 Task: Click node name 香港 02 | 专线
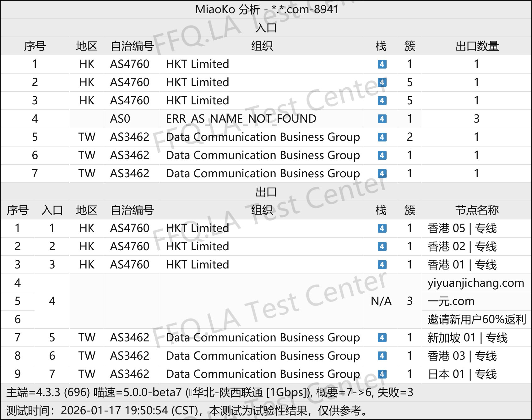coord(462,246)
